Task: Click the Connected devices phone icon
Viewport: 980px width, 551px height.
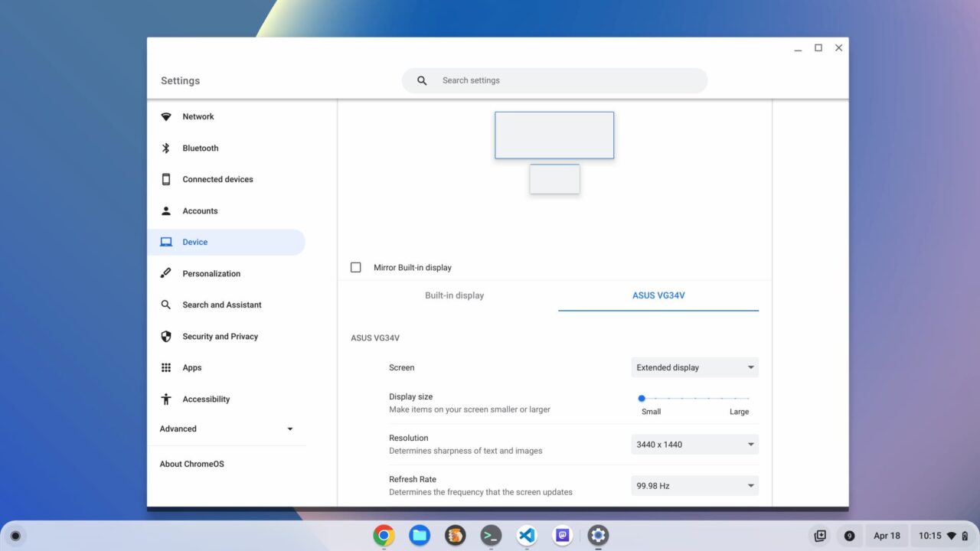Action: coord(166,179)
